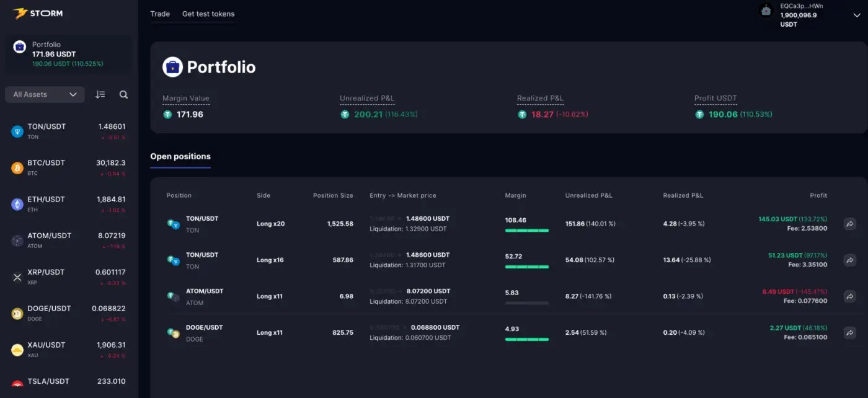Open the All Assets filter dropdown
Screen dimensions: 868x398
tap(45, 95)
